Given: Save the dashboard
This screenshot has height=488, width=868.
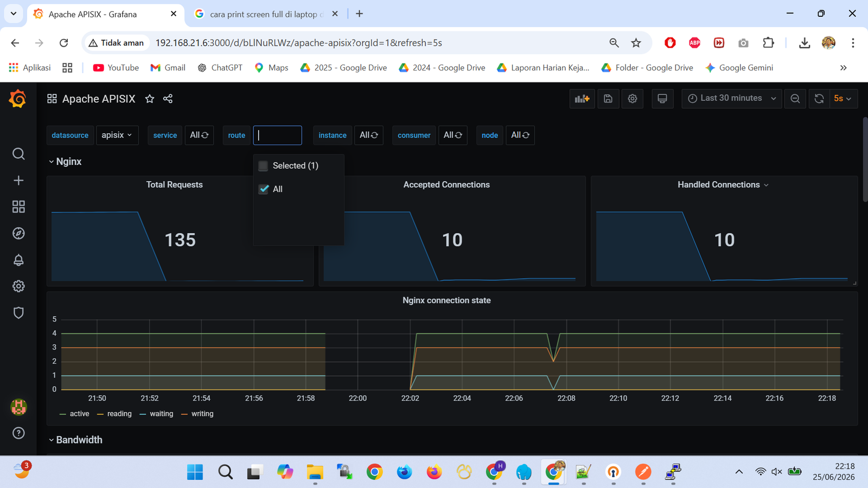Looking at the screenshot, I should tap(608, 99).
